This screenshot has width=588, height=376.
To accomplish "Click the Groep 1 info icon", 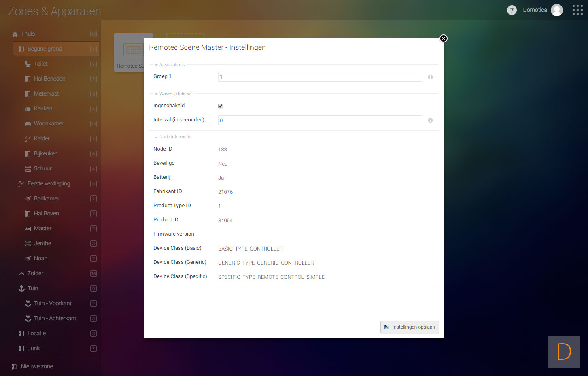I will click(x=430, y=77).
